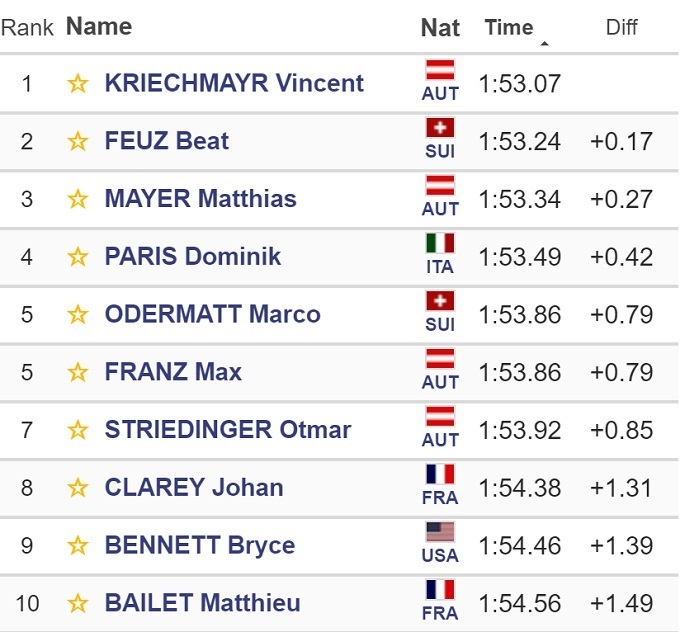Click the star icon beside MAYER Matthias
The width and height of the screenshot is (680, 632).
point(78,199)
